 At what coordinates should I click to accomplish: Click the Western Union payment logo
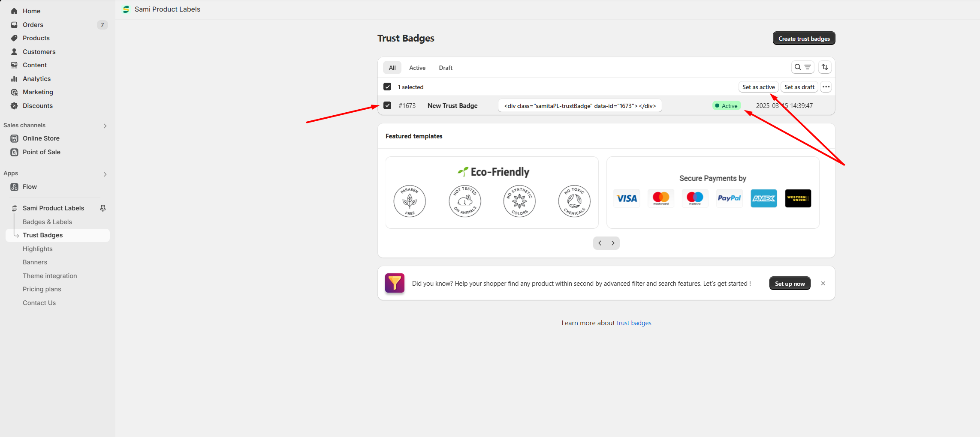click(x=798, y=198)
